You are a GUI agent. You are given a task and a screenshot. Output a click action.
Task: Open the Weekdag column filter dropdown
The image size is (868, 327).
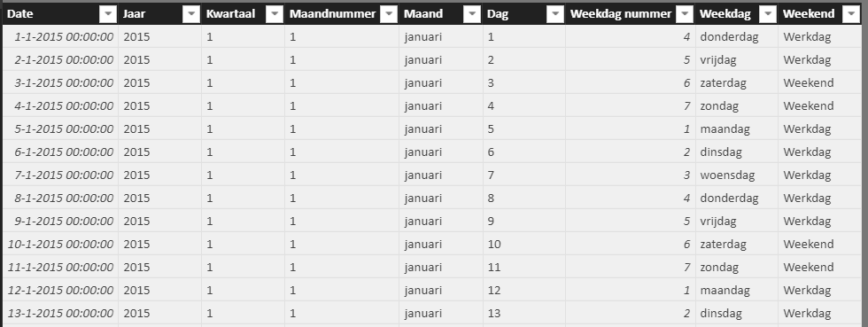coord(767,14)
